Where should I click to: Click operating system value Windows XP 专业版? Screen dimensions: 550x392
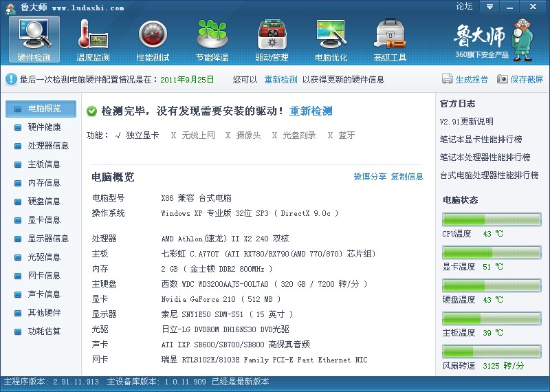pyautogui.click(x=250, y=213)
